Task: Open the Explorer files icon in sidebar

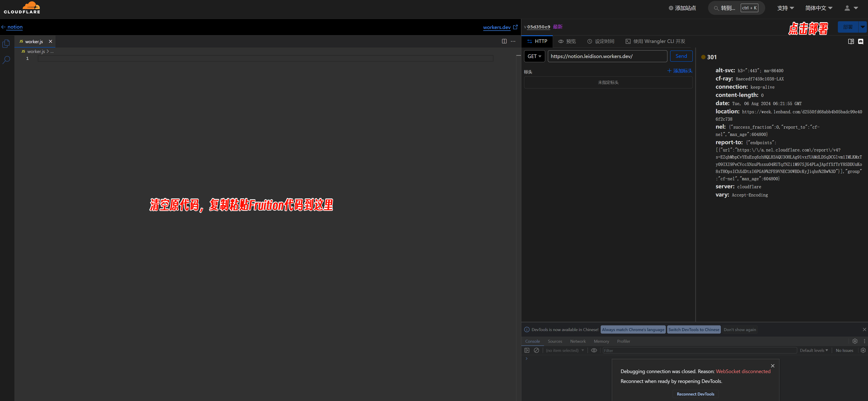Action: [x=6, y=43]
